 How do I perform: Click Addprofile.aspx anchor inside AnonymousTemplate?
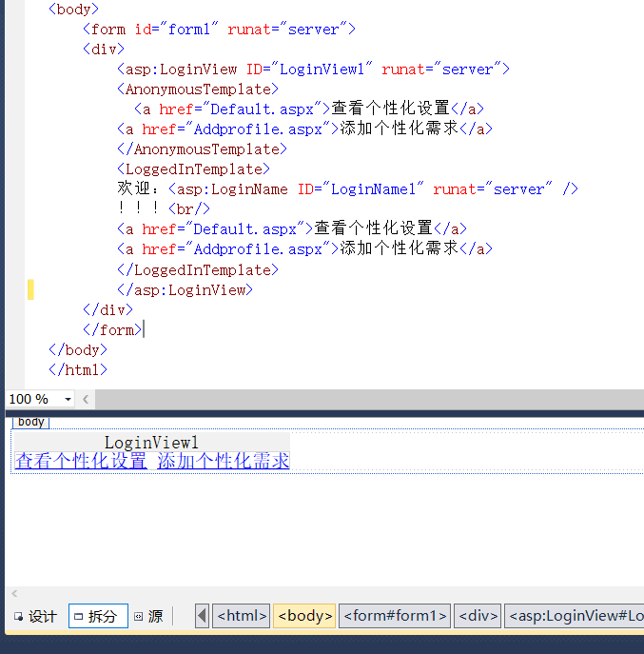(304, 129)
